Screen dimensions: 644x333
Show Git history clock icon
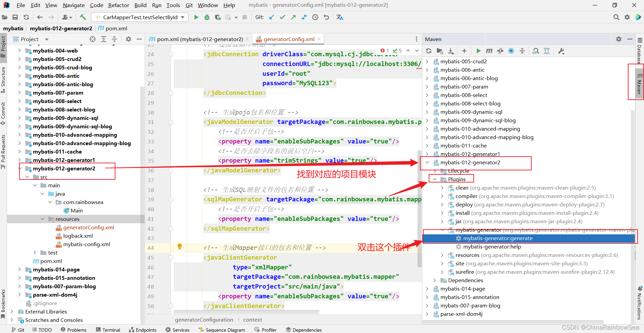(x=315, y=17)
